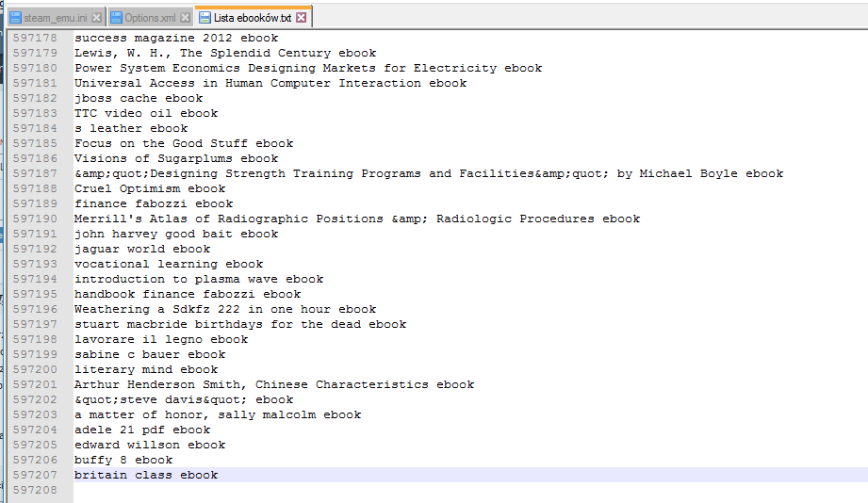Click line number 597207 in the margin
Image resolution: width=868 pixels, height=503 pixels.
pyautogui.click(x=35, y=475)
